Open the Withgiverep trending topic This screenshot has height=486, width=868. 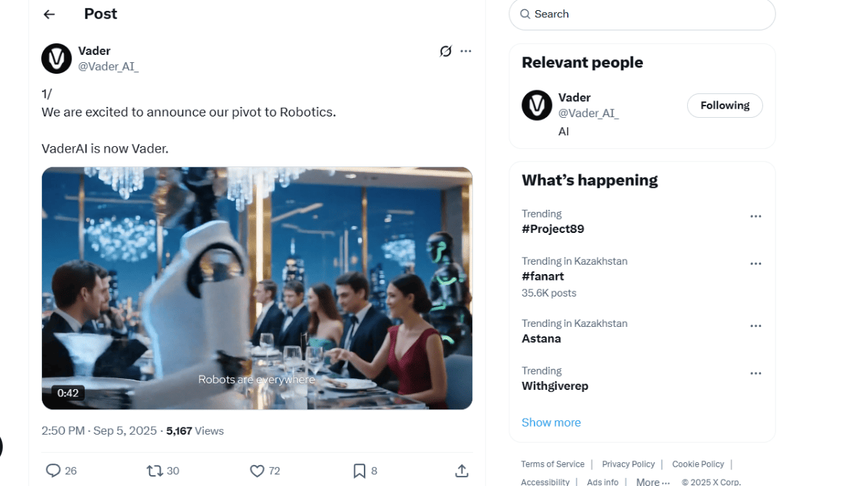coord(555,386)
